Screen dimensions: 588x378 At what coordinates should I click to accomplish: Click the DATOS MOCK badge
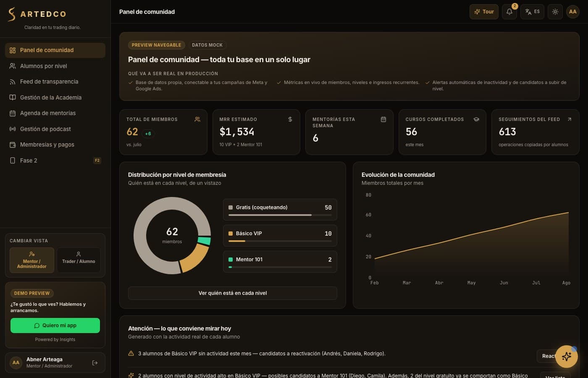pyautogui.click(x=207, y=45)
